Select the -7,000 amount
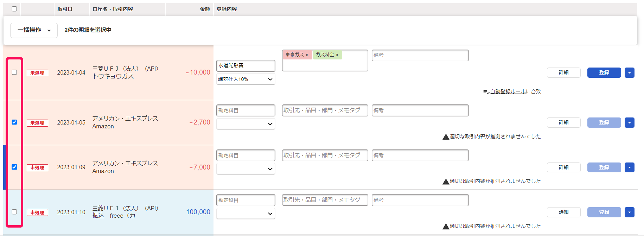The width and height of the screenshot is (644, 236). [200, 167]
